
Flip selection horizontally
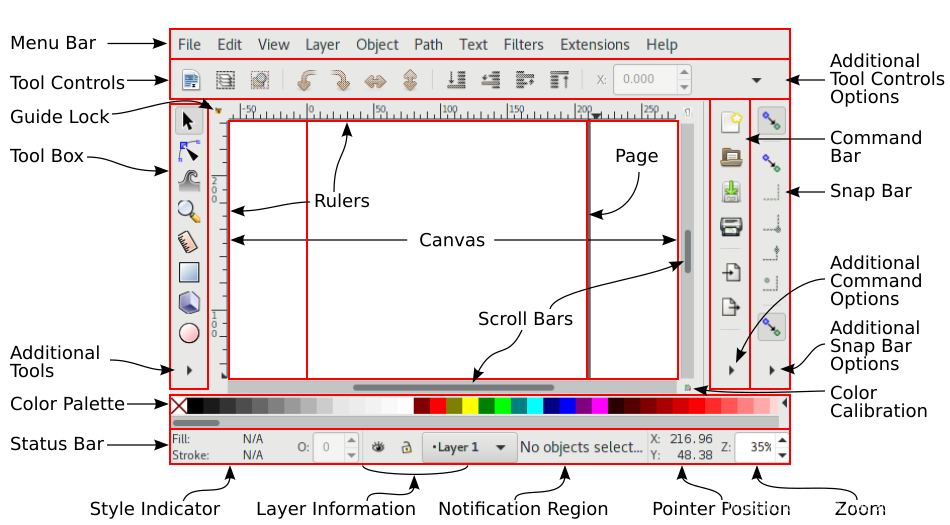(x=375, y=80)
